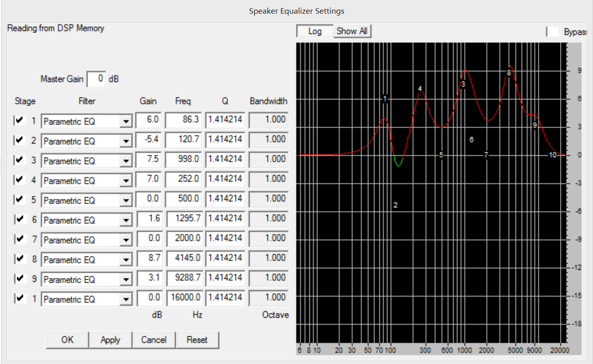Click the Master Gain input field
The image size is (593, 364).
click(96, 79)
